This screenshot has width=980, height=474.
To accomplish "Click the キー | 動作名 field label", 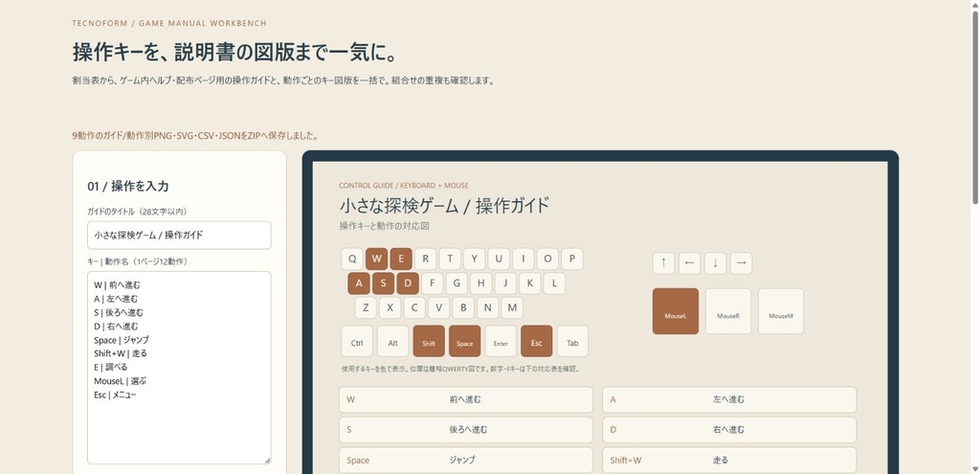I will coord(138,261).
